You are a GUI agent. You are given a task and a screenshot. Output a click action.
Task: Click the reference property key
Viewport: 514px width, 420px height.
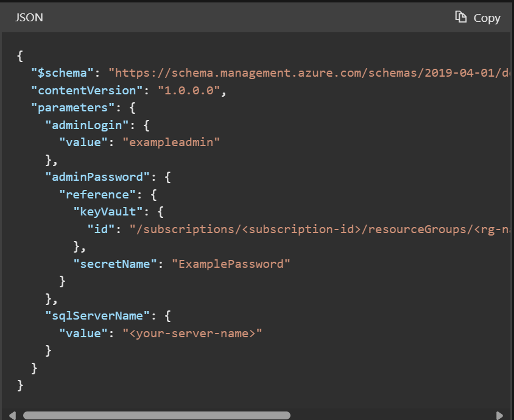click(98, 194)
